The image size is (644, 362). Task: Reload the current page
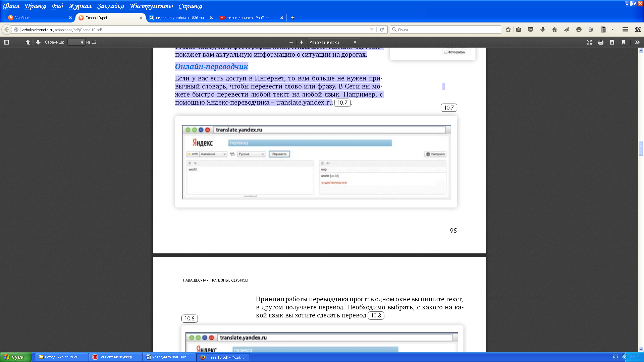(382, 30)
